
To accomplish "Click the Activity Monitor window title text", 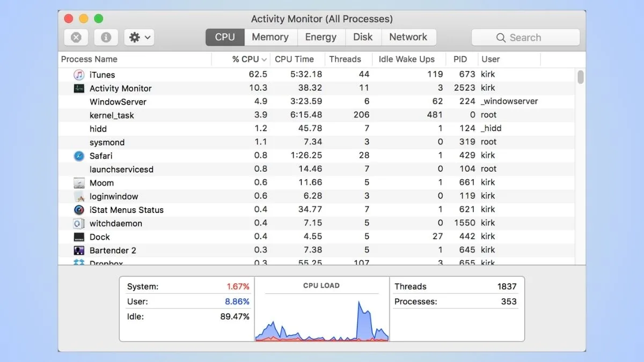I will (322, 19).
